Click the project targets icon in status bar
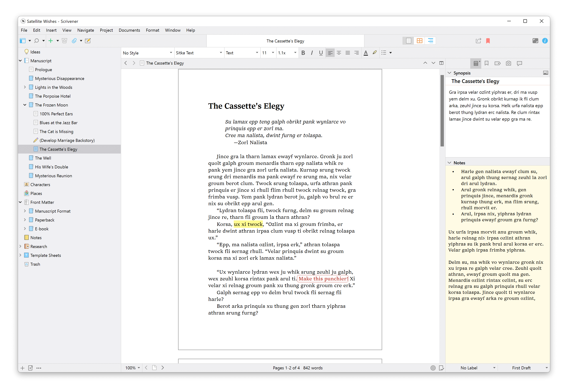This screenshot has height=392, width=568. coord(433,368)
